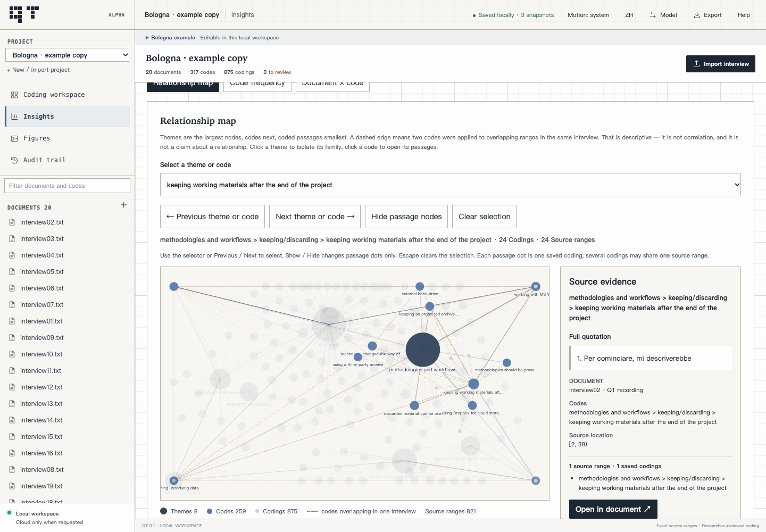Go to Previous theme or code
This screenshot has width=766, height=532.
coord(212,217)
